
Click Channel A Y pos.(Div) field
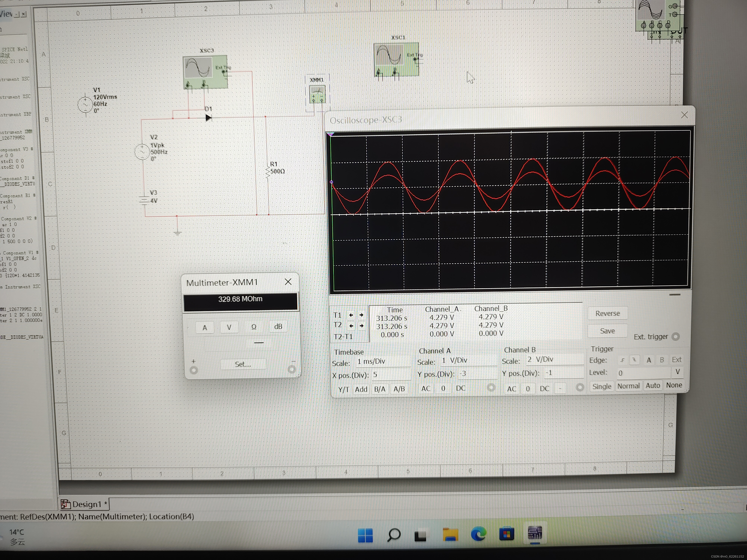[x=477, y=374]
